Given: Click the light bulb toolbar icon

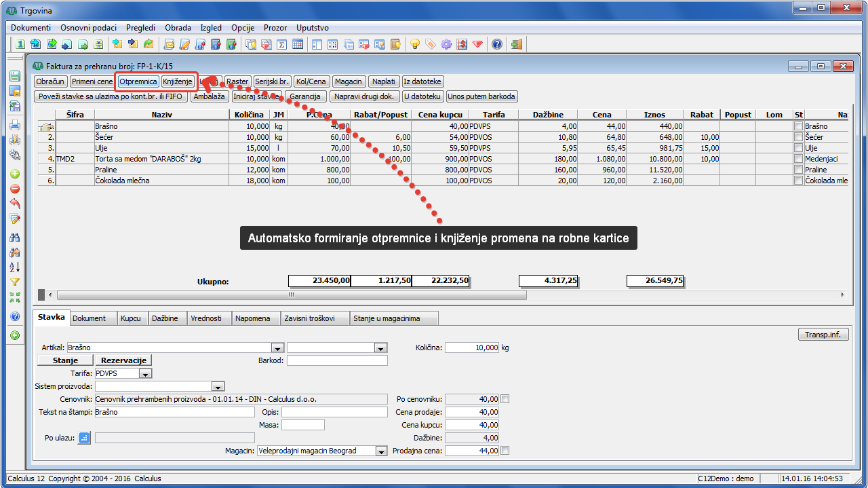Looking at the screenshot, I should (x=414, y=45).
